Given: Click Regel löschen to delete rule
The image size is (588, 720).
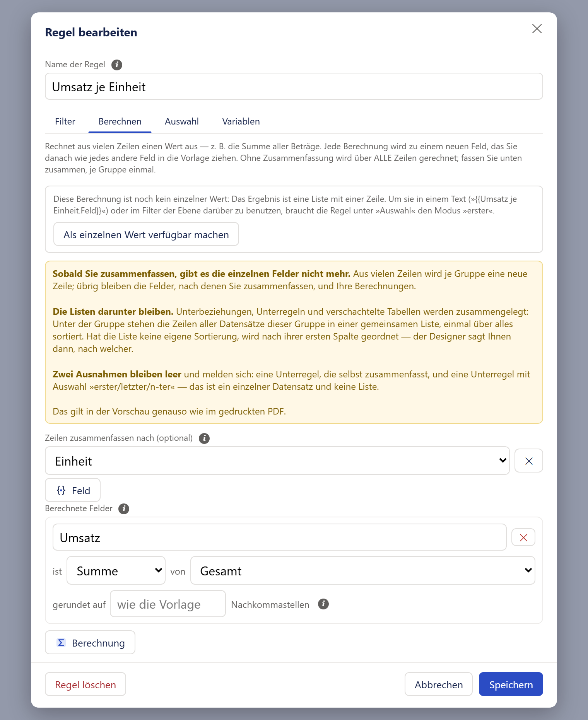Looking at the screenshot, I should tap(85, 684).
